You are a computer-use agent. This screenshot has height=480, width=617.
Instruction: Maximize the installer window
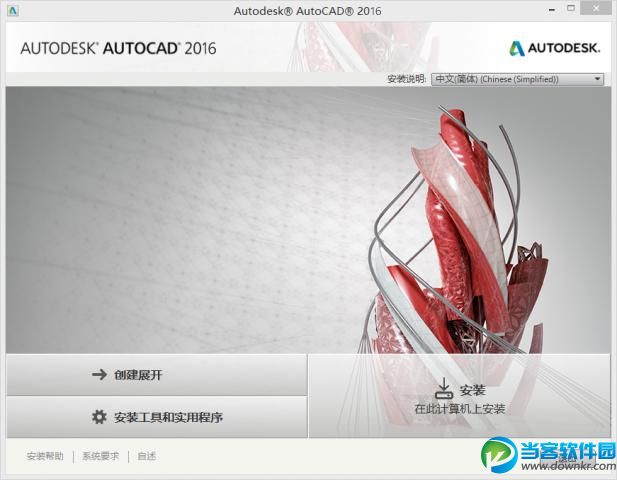click(571, 8)
